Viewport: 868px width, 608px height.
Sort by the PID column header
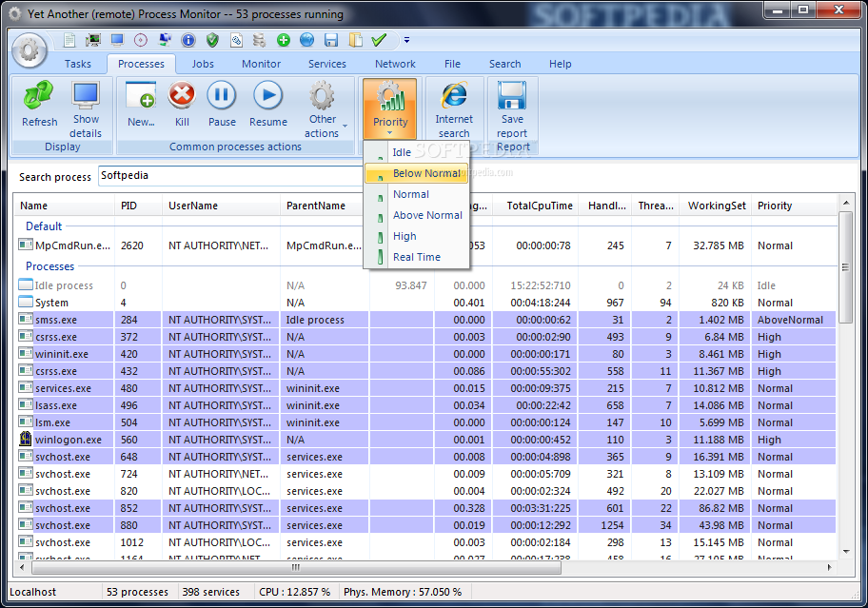pos(138,206)
